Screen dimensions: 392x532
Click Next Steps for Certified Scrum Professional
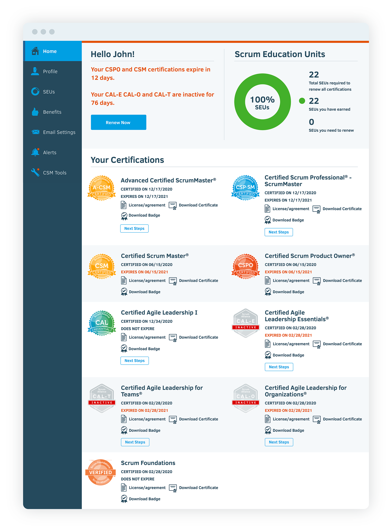coord(278,232)
